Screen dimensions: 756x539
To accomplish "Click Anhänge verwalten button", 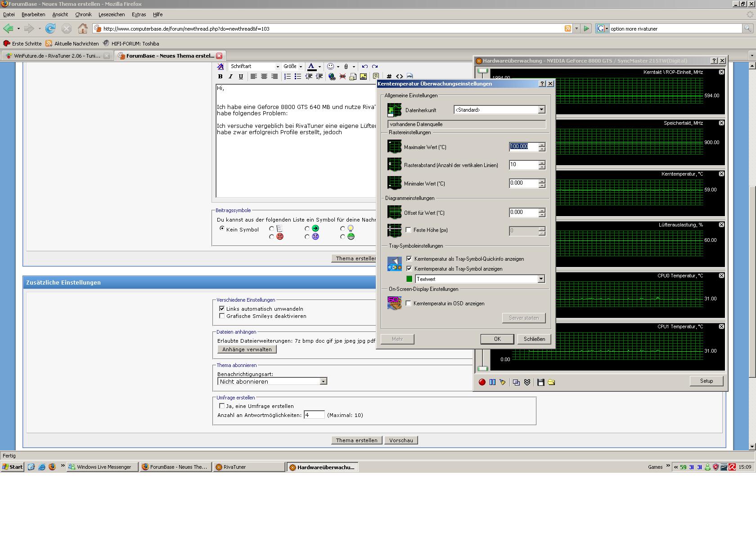I will coord(247,349).
